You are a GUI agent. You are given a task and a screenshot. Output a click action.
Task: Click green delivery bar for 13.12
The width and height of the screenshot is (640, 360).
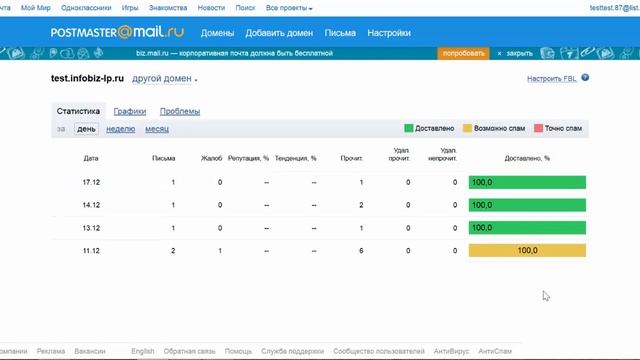tap(527, 228)
